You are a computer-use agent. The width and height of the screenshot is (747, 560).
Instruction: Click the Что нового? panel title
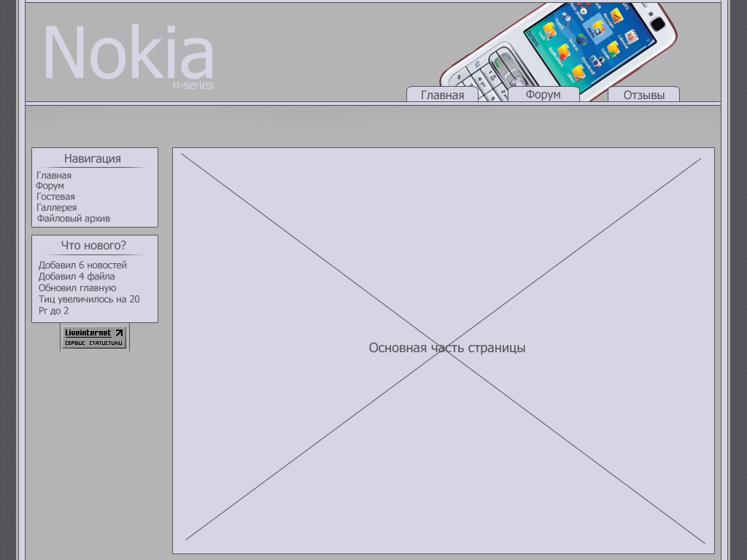pos(93,246)
